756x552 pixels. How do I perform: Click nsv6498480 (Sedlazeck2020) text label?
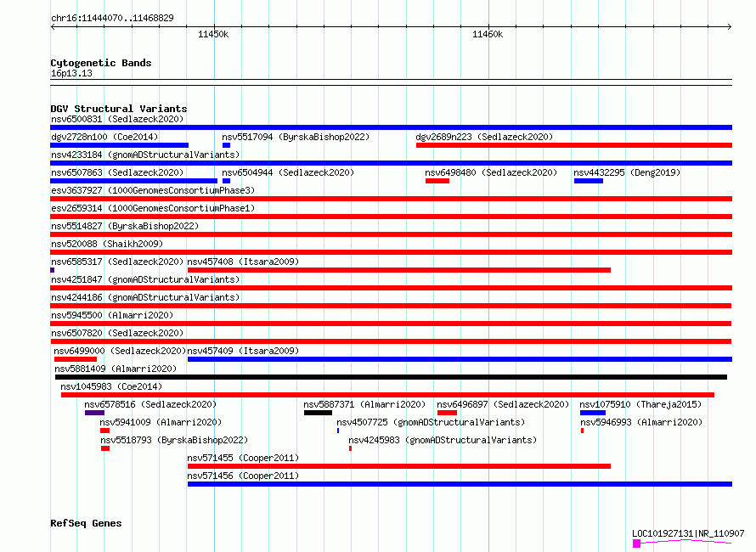491,172
